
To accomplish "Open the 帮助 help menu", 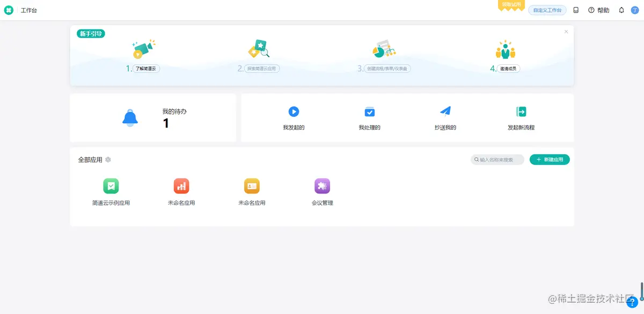I will tap(599, 10).
